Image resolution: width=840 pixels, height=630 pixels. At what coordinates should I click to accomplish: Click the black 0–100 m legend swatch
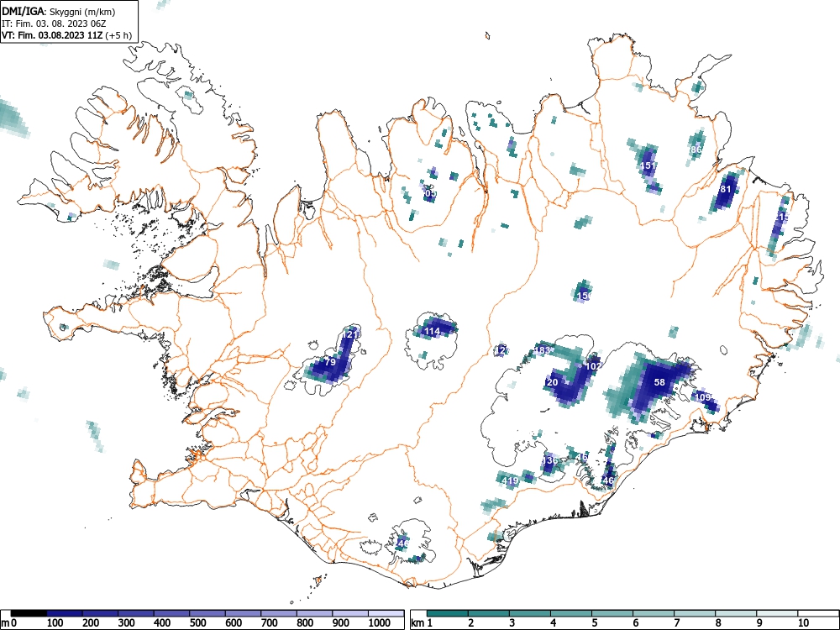[29, 613]
